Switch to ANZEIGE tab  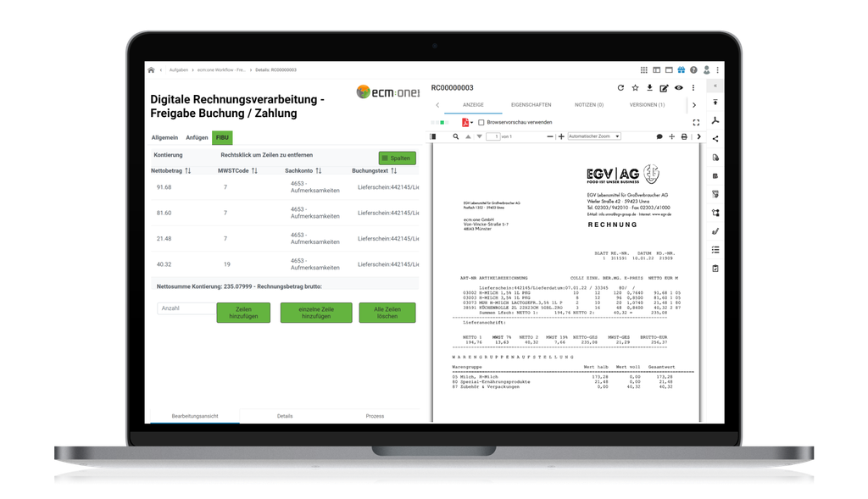point(473,104)
